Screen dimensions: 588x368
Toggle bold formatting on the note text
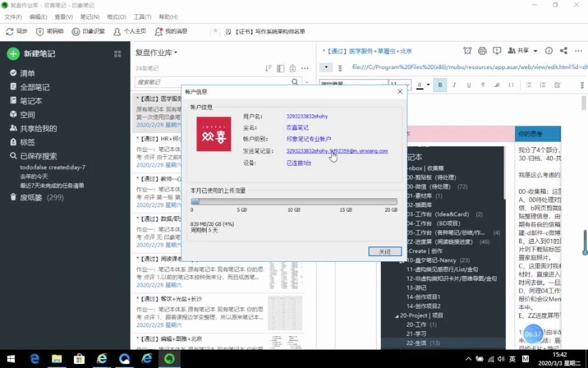(440, 85)
